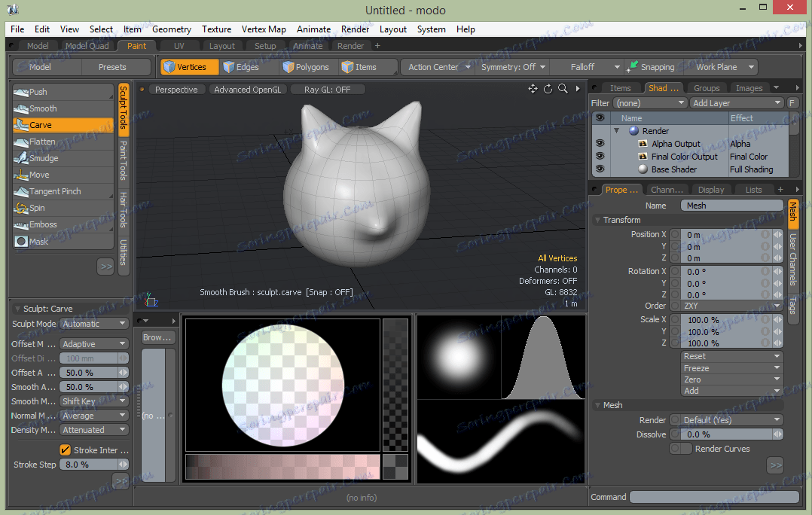Image resolution: width=812 pixels, height=515 pixels.
Task: Open the Geometry menu
Action: pyautogui.click(x=172, y=29)
